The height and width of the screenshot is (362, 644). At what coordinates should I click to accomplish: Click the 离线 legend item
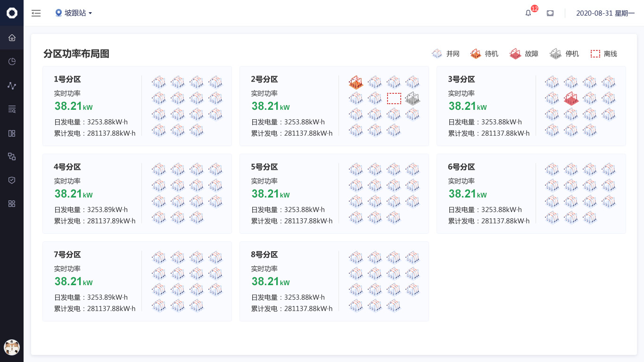tap(604, 54)
